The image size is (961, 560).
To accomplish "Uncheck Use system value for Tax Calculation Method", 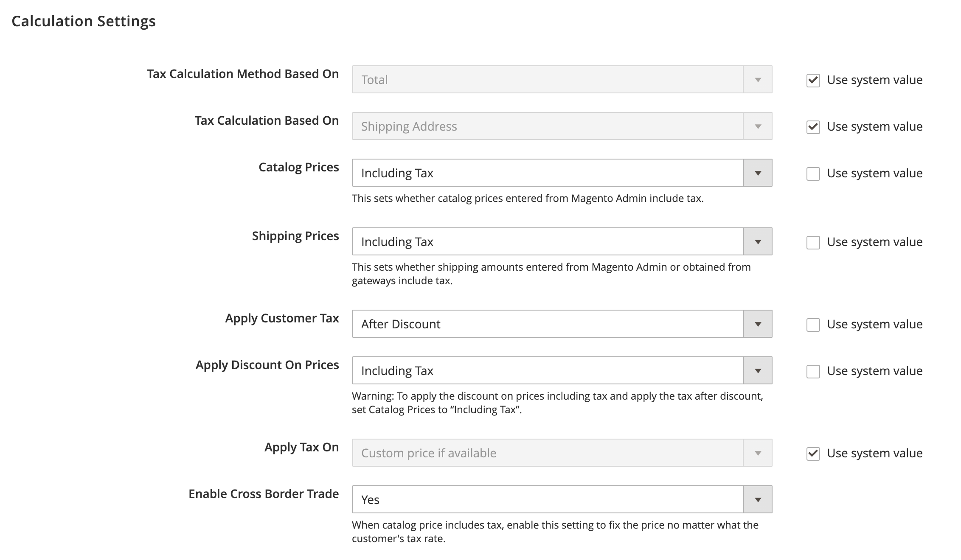I will (813, 81).
